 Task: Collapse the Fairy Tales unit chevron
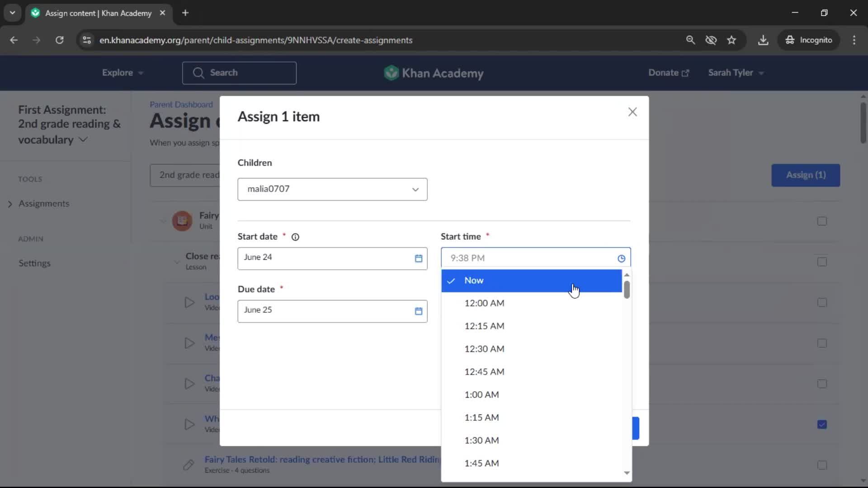[x=163, y=221]
